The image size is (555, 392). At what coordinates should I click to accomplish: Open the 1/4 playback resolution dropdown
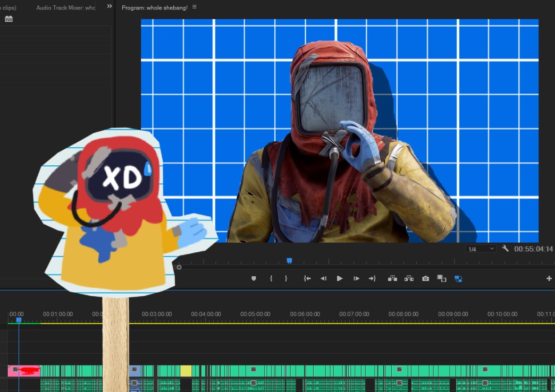pyautogui.click(x=481, y=249)
